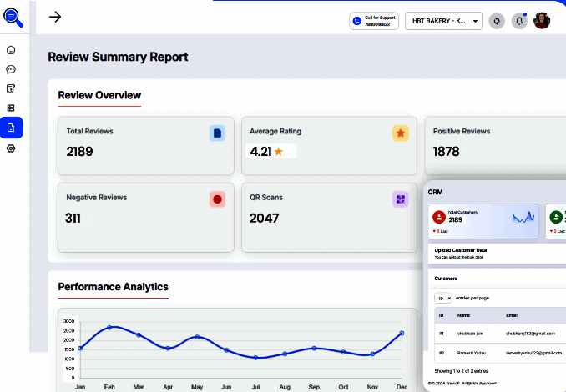Select the Negative Reviews red icon
Viewport: 566px width, 392px height.
pyautogui.click(x=217, y=199)
